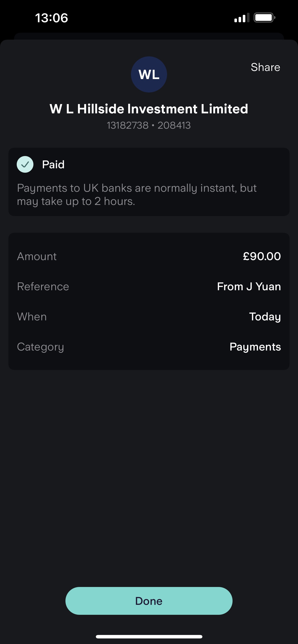298x644 pixels.
Task: Tap the Amount row label
Action: (37, 256)
